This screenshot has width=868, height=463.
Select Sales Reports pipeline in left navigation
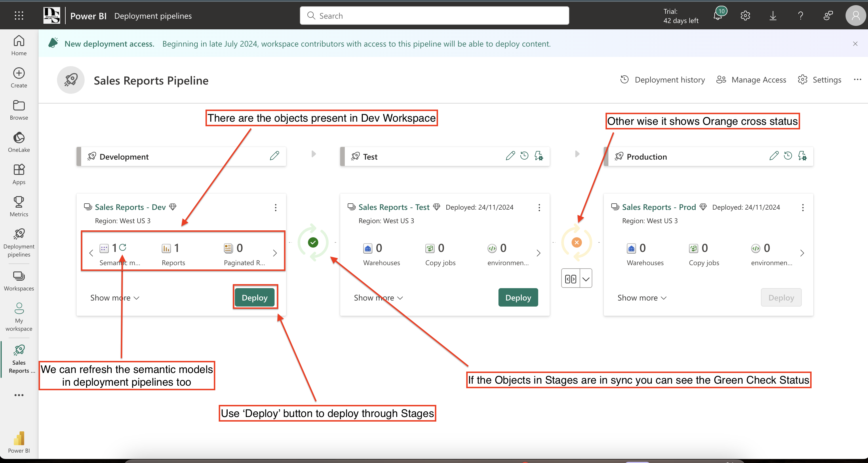tap(19, 359)
